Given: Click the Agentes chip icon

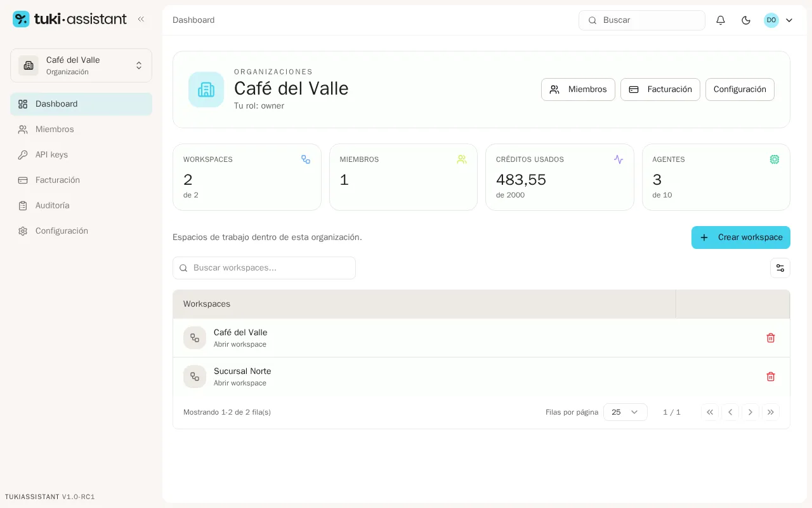Looking at the screenshot, I should click(775, 159).
